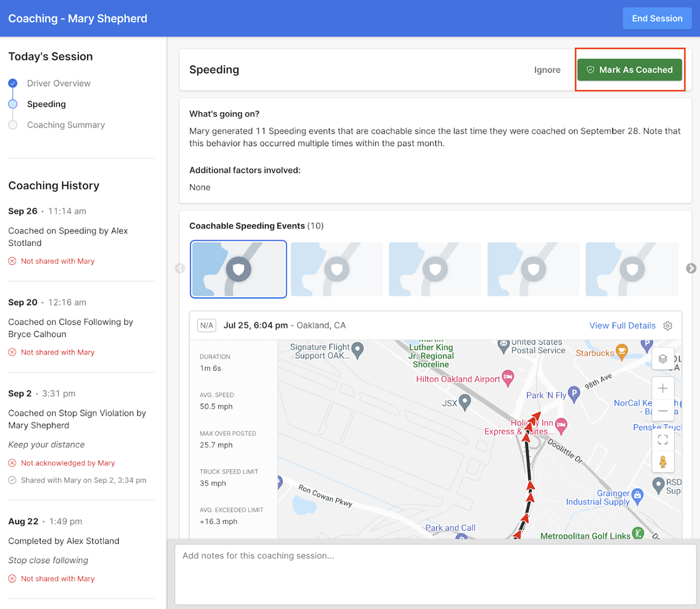This screenshot has height=609, width=700.
Task: Go to the Coaching Summary step
Action: coord(66,125)
